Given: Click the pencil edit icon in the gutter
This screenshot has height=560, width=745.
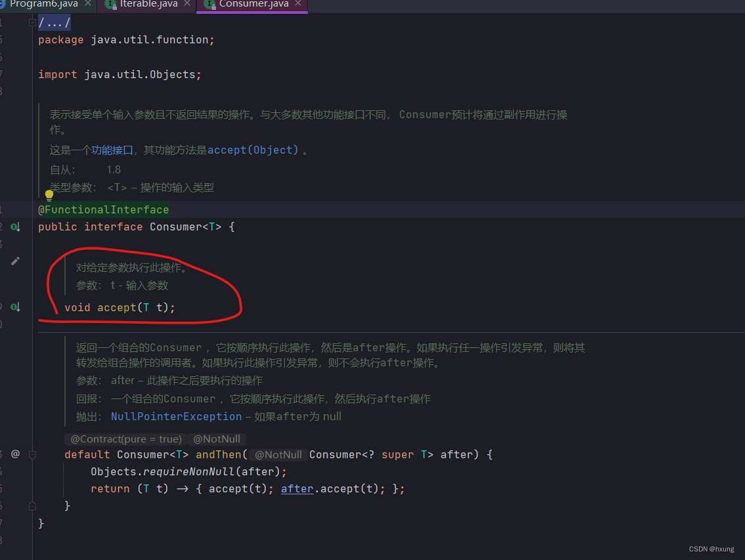Looking at the screenshot, I should click(16, 261).
